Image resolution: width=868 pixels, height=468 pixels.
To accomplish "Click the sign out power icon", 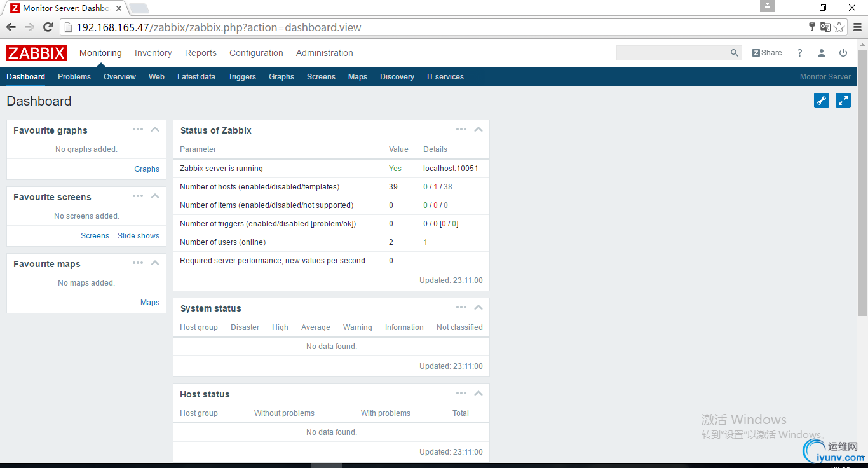I will (843, 53).
